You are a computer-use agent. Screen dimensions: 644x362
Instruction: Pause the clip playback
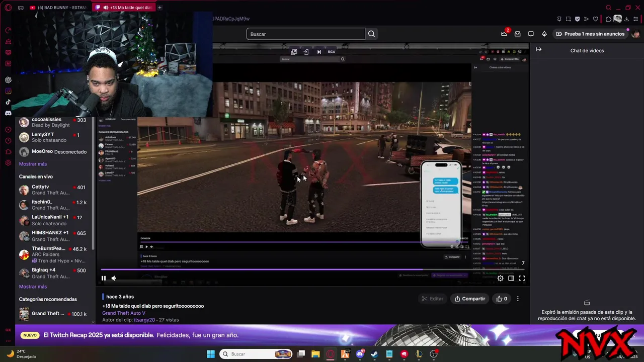click(104, 278)
